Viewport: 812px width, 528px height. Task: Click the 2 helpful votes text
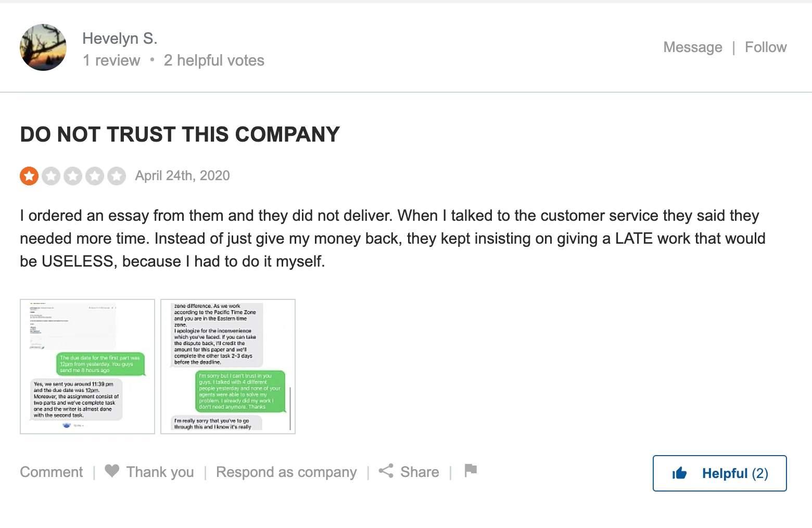point(214,60)
